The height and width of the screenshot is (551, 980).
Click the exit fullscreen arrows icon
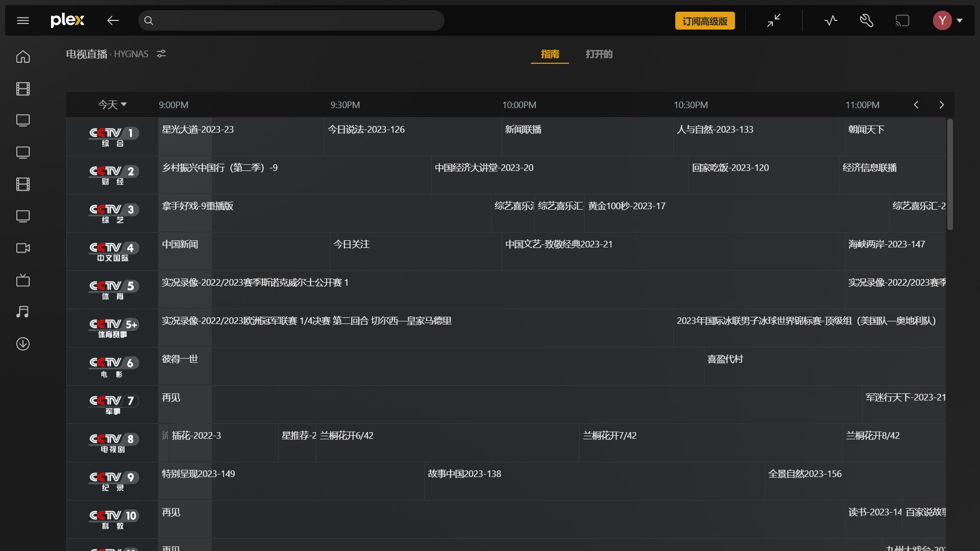[774, 20]
